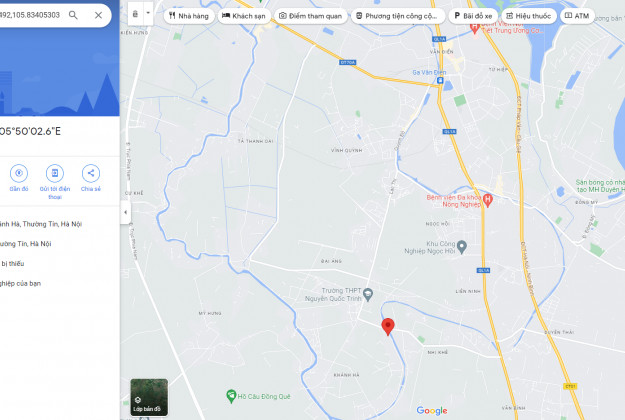Switch map layers with Lớp bản đồ thumbnail

coord(149,397)
